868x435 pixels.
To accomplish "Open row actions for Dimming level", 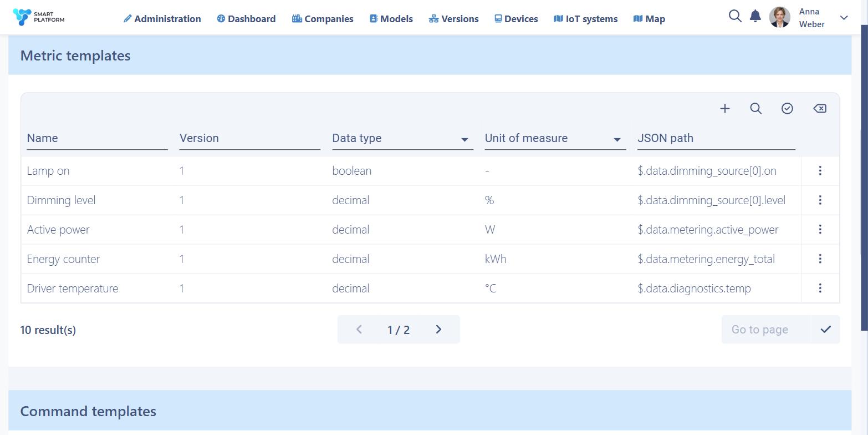I will pyautogui.click(x=820, y=200).
